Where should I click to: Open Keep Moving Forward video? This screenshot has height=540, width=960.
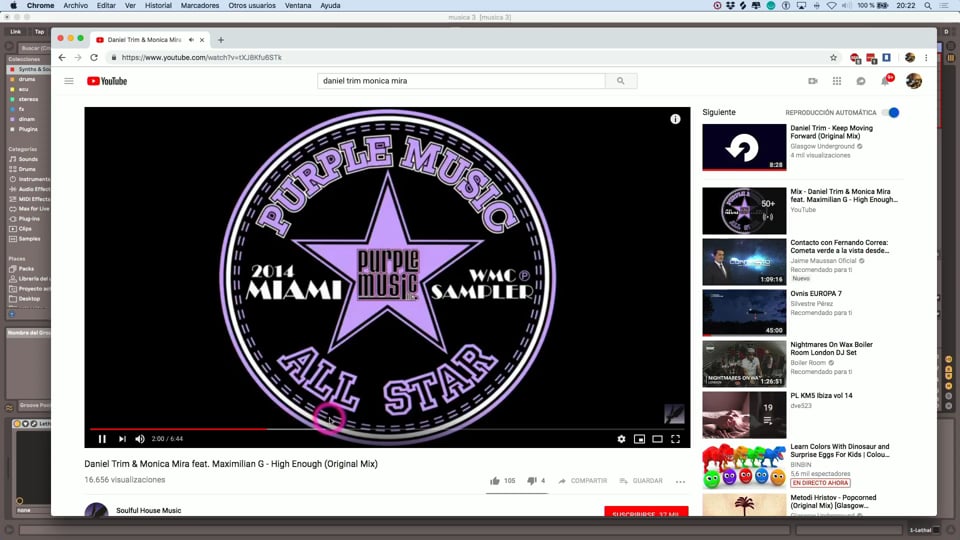(x=831, y=132)
